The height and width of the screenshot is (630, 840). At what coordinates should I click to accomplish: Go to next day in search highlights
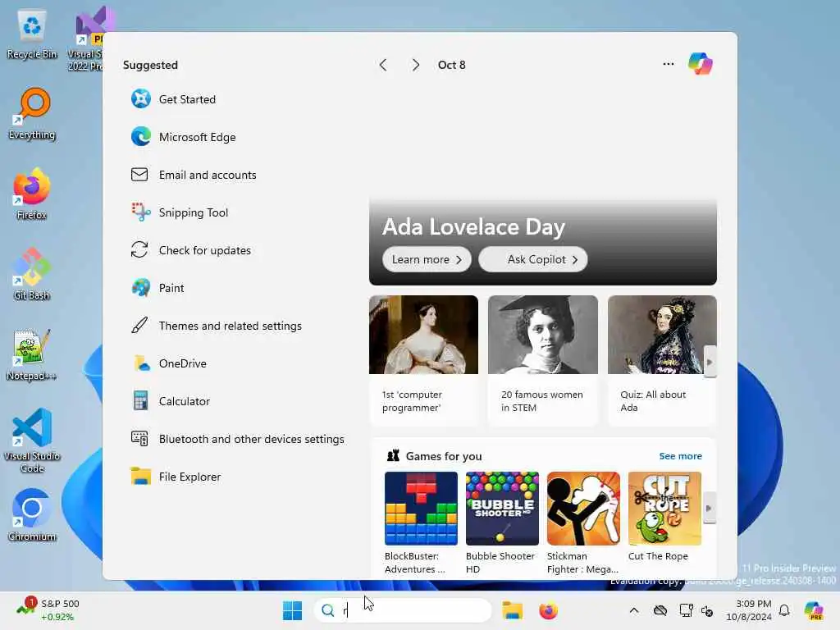click(415, 66)
